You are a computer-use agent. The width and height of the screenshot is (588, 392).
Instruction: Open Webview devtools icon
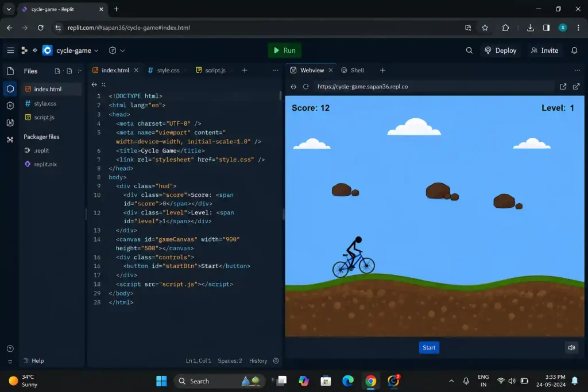coord(563,87)
